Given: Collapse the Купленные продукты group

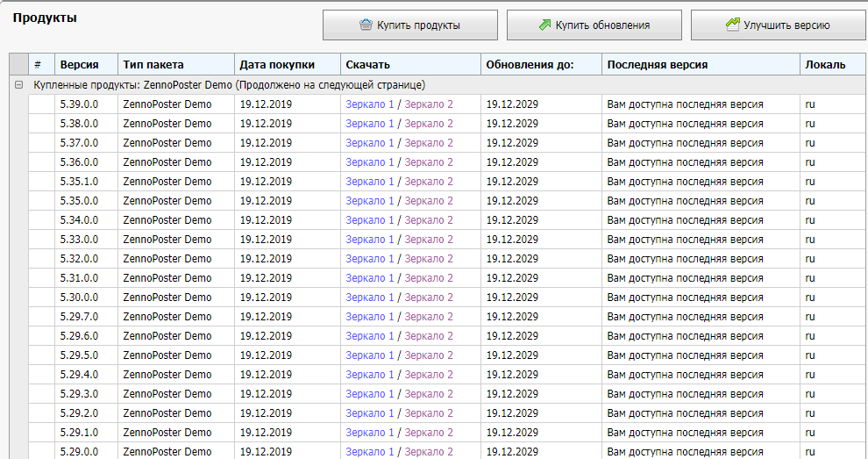Looking at the screenshot, I should tap(18, 85).
